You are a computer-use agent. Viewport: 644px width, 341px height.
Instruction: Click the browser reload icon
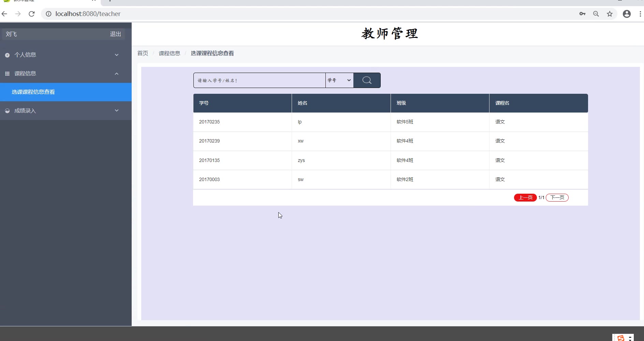click(32, 14)
